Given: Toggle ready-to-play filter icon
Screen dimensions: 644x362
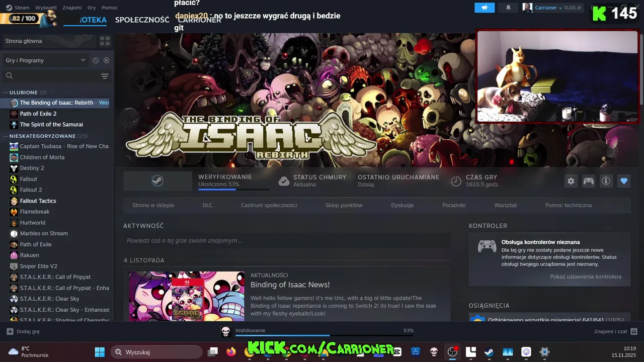Looking at the screenshot, I should pos(106,60).
